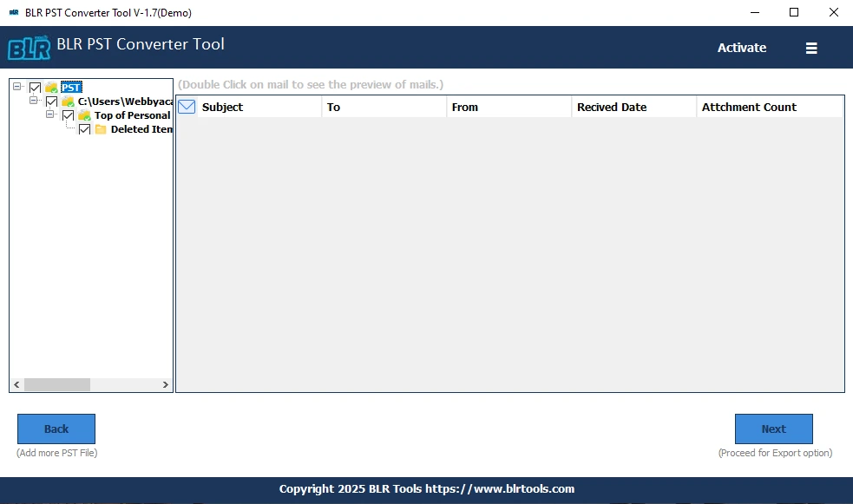Click Back to add more PST files

(x=56, y=429)
